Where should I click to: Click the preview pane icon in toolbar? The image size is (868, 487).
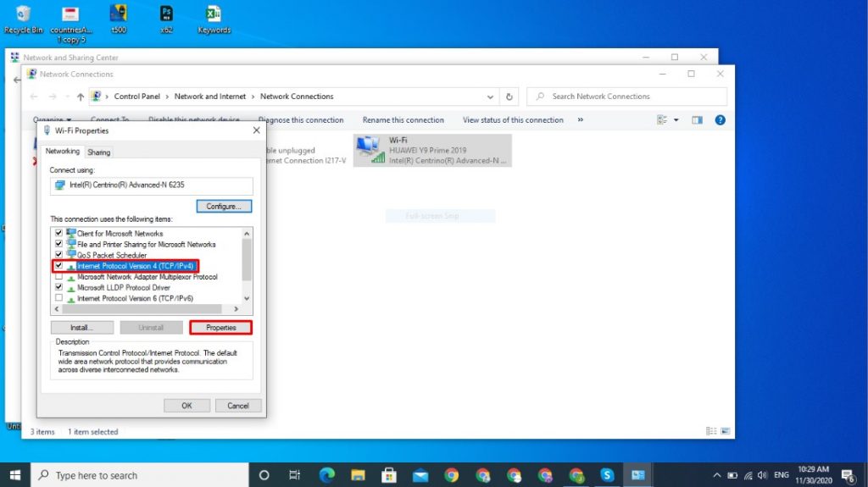click(697, 120)
